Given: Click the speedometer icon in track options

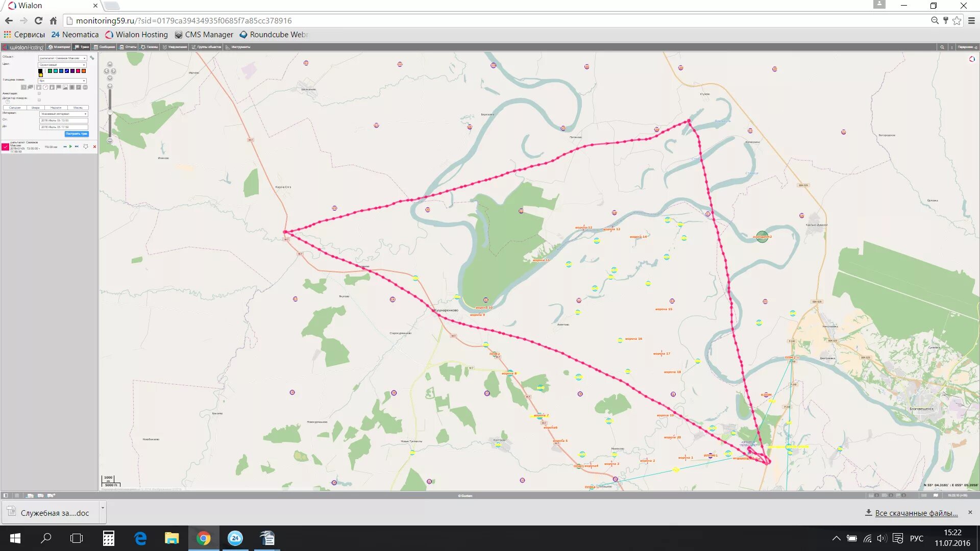Looking at the screenshot, I should click(45, 87).
